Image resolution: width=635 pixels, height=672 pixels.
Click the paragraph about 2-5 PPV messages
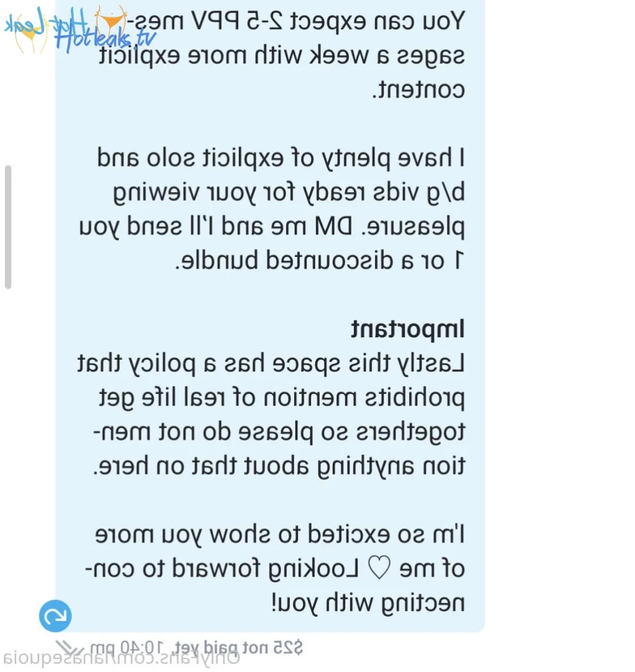coord(282,55)
